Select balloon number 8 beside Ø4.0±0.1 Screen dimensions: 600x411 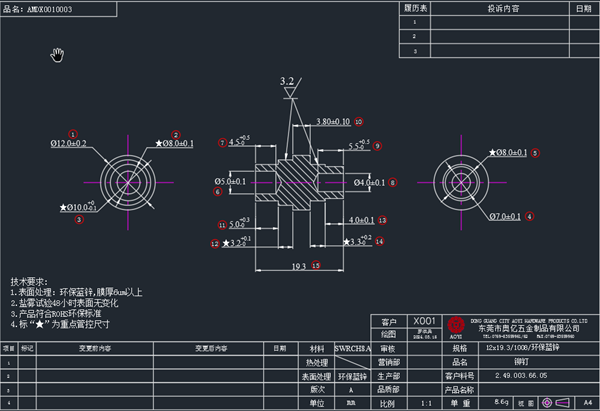click(393, 183)
